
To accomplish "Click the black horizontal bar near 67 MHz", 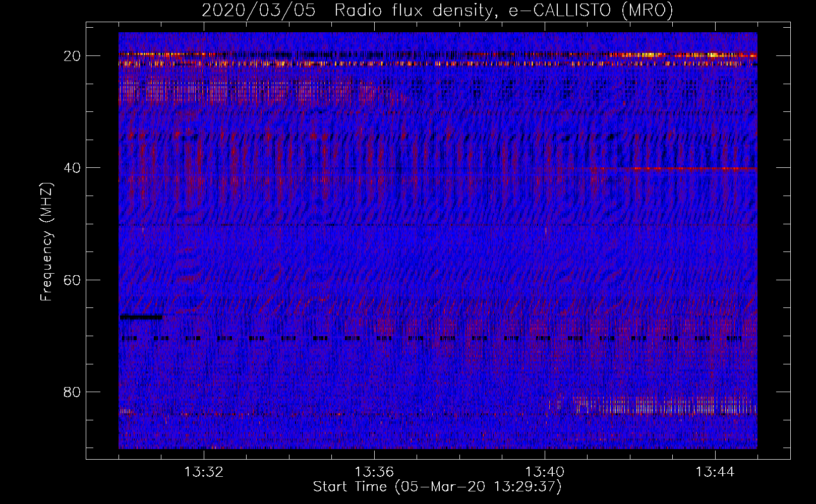I will (141, 317).
